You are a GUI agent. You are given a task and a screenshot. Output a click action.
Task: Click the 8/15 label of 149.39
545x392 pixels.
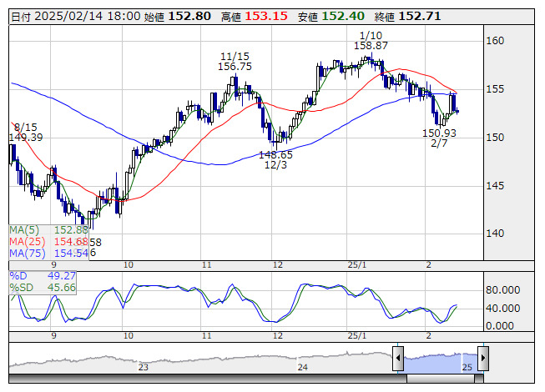(x=25, y=131)
